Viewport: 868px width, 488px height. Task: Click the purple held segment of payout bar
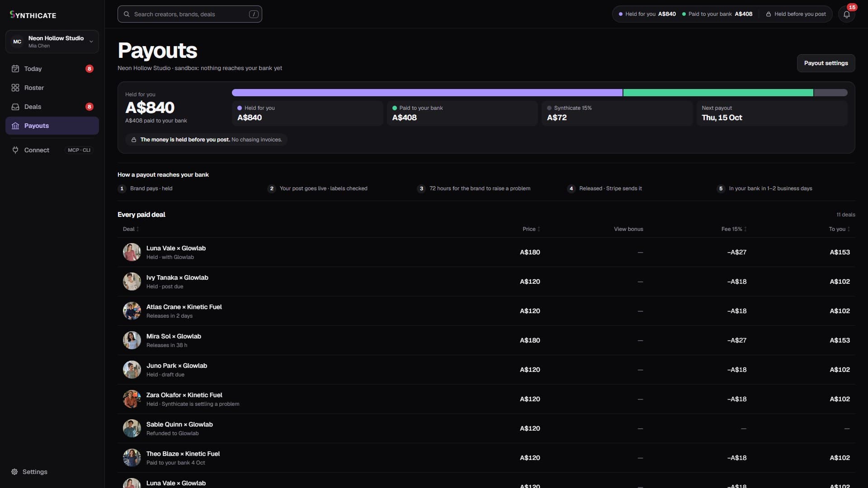click(427, 93)
